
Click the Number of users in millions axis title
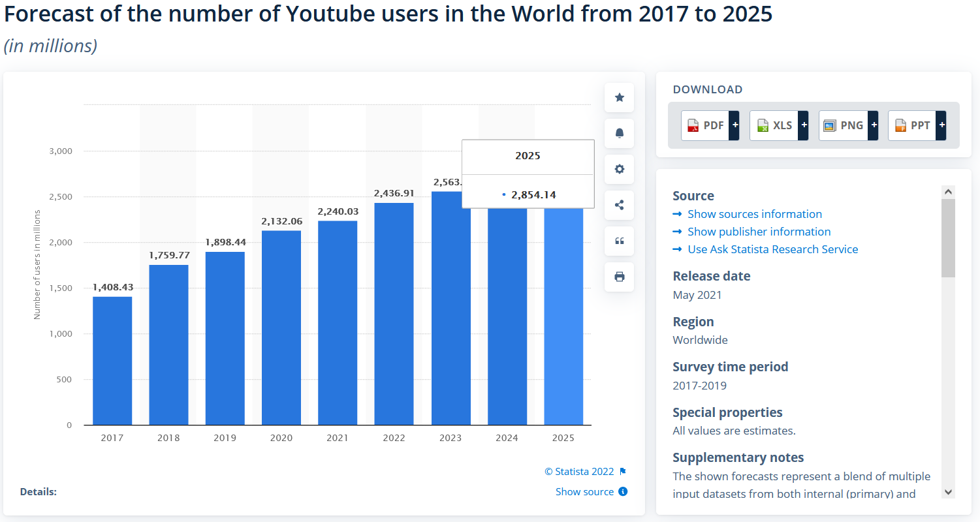pos(37,264)
